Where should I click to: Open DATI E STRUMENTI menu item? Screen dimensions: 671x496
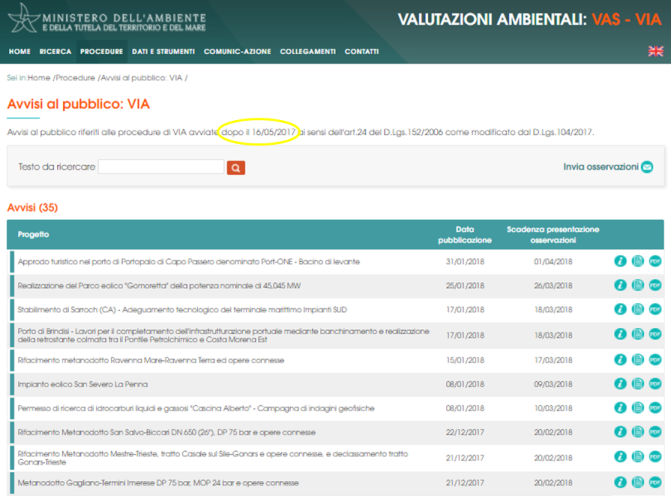(x=163, y=51)
